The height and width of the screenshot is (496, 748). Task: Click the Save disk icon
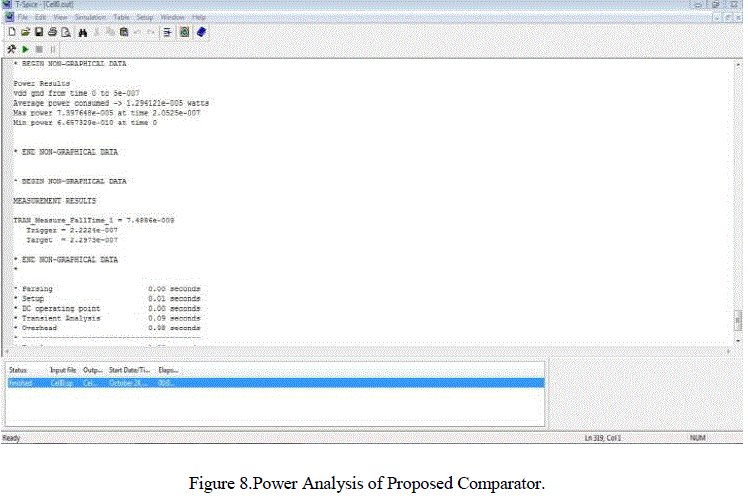(x=37, y=32)
